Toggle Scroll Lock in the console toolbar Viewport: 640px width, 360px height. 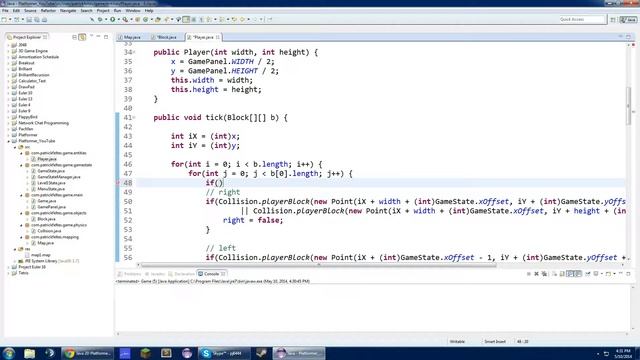pyautogui.click(x=562, y=274)
